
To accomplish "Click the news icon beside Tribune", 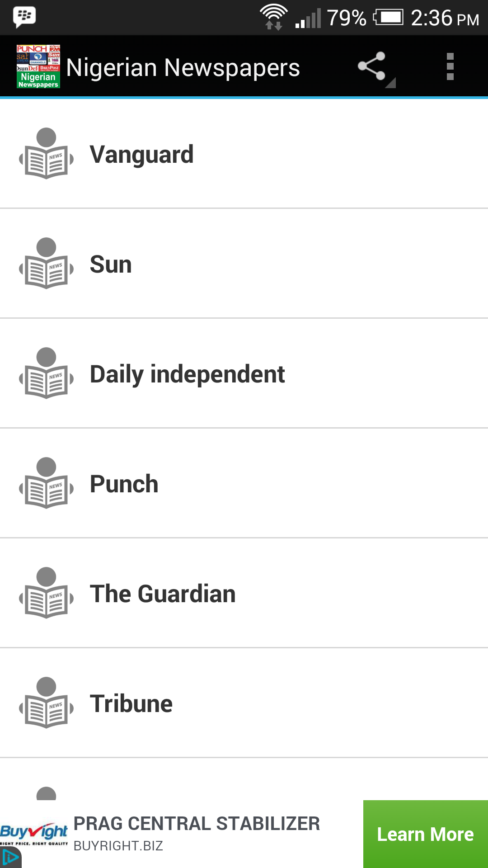I will tap(46, 703).
